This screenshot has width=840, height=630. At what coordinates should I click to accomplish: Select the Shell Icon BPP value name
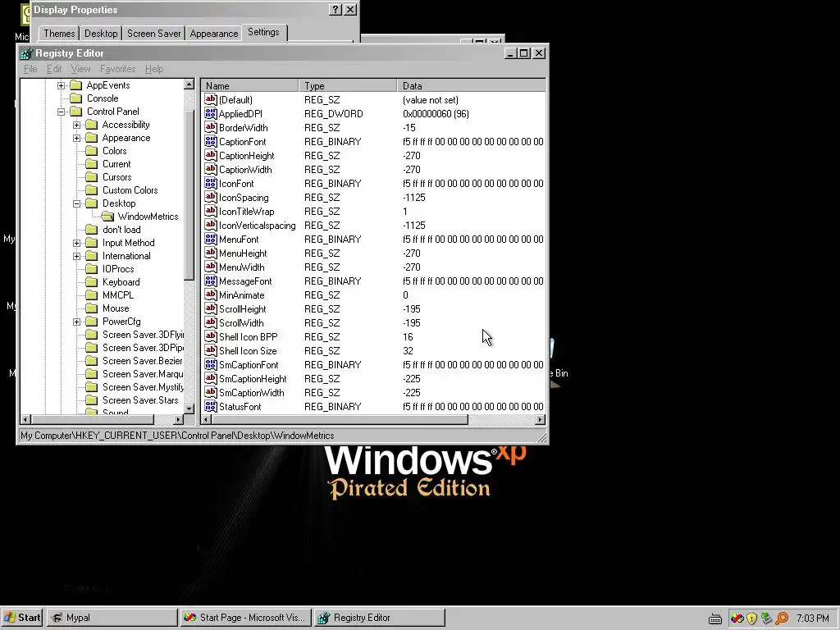click(x=248, y=336)
